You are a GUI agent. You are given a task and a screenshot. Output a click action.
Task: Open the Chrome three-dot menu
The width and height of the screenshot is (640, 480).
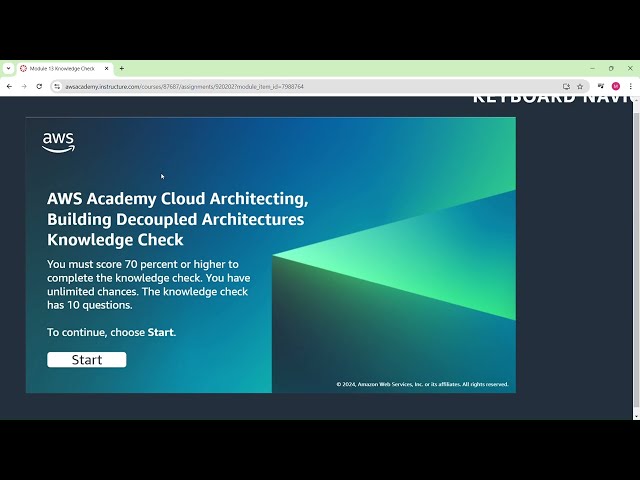tap(631, 86)
